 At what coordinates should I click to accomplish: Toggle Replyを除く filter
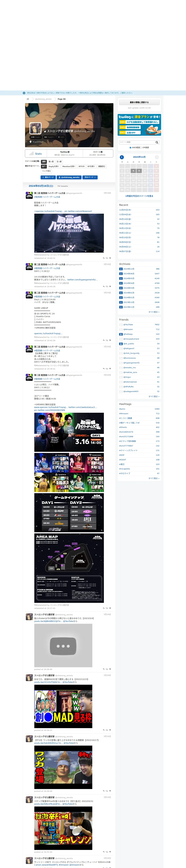[x=54, y=167]
